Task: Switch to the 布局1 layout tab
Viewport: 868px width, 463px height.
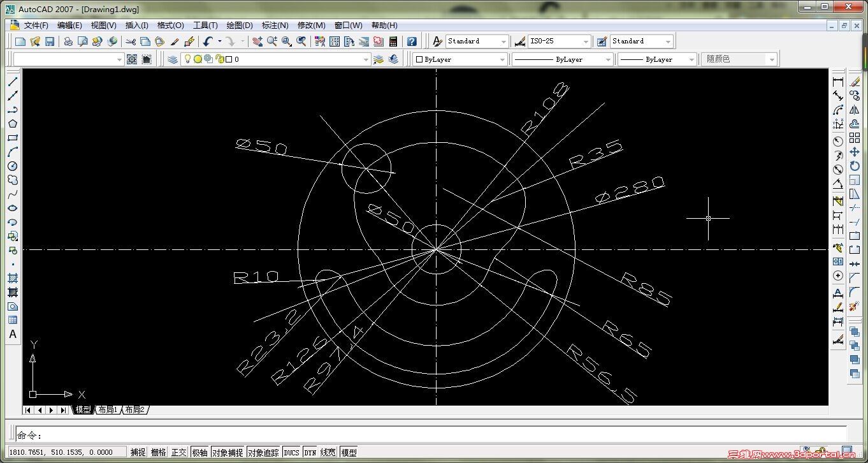Action: point(106,410)
